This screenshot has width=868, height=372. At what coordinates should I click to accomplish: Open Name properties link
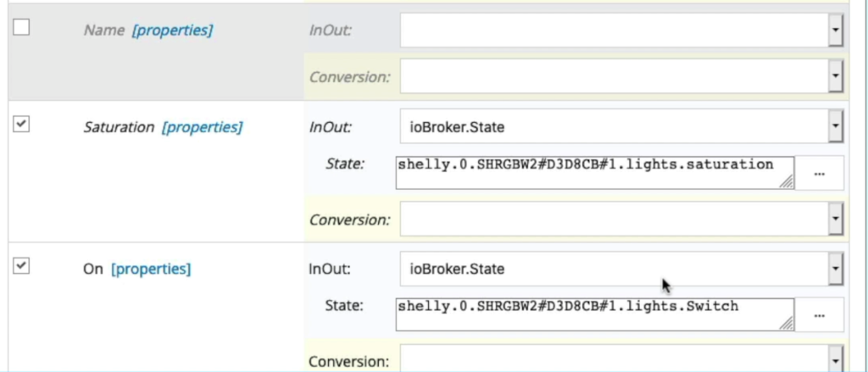point(172,30)
